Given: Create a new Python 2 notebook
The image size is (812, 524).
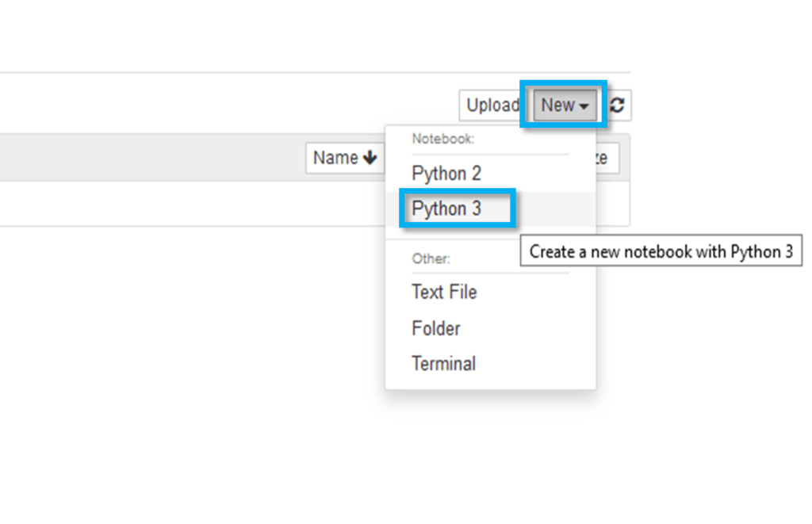Looking at the screenshot, I should click(490, 174).
